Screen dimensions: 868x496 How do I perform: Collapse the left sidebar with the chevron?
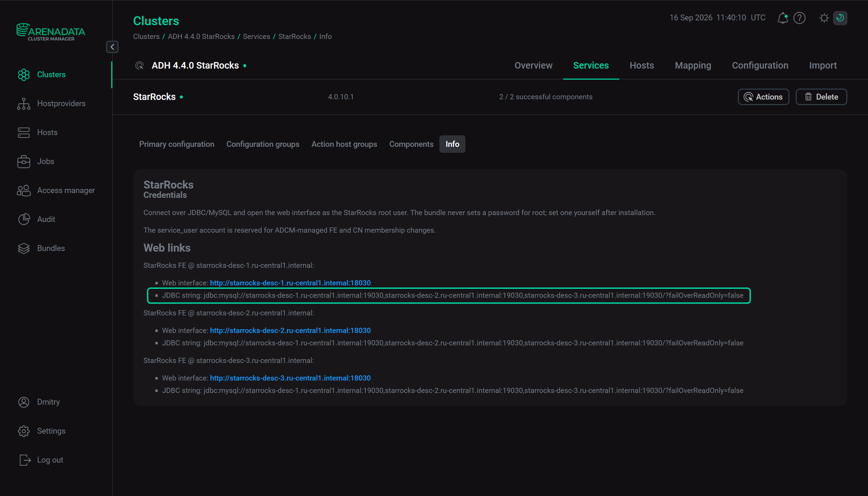click(112, 47)
